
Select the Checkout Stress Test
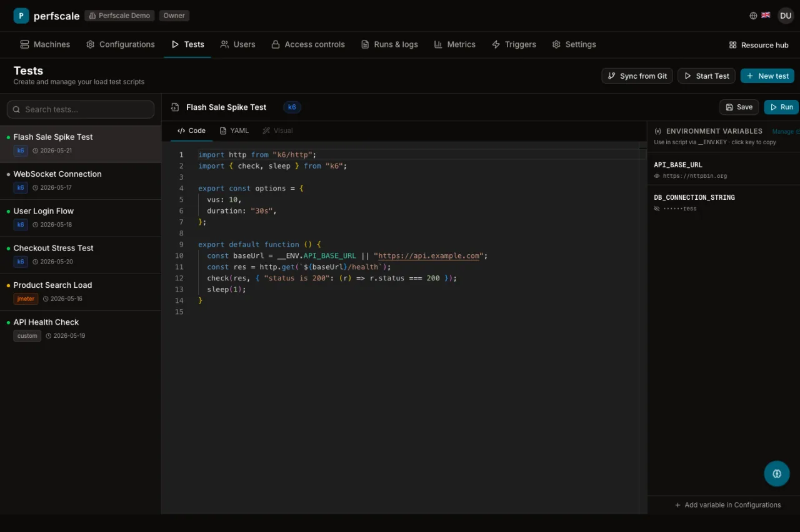pos(81,255)
